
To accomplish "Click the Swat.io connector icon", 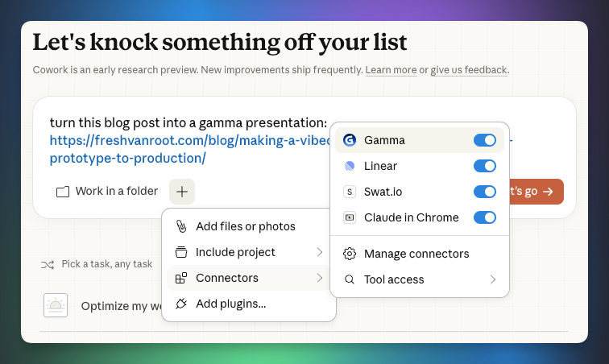I will (350, 192).
